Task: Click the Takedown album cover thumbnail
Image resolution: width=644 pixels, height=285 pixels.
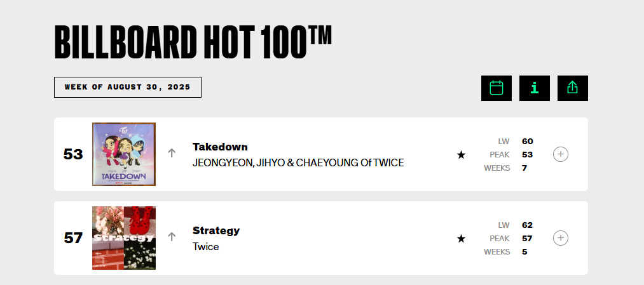Action: pyautogui.click(x=124, y=154)
